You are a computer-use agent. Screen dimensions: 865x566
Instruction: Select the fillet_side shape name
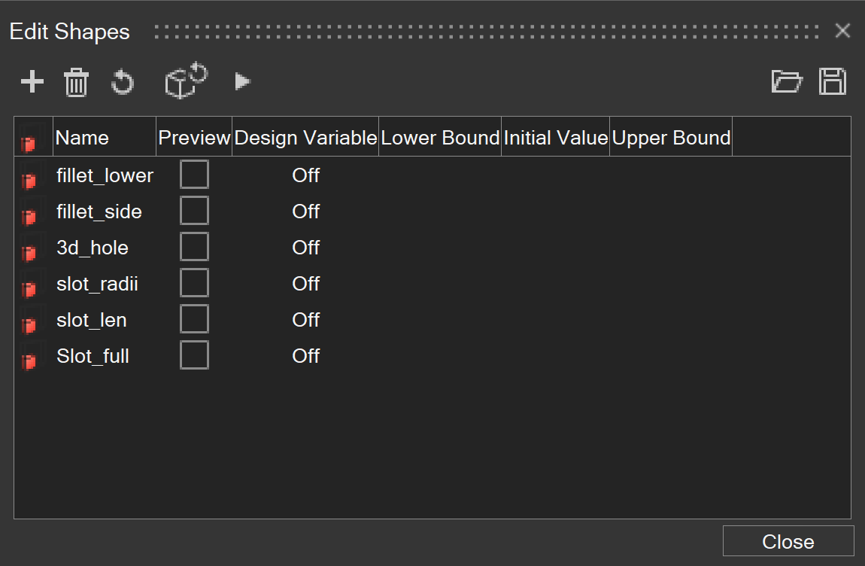[x=99, y=212]
